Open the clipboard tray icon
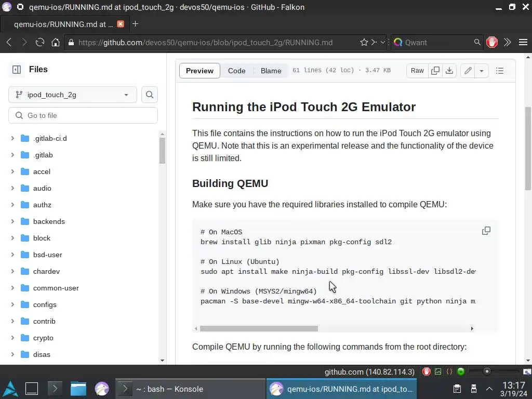Viewport: 532px width, 399px height. (457, 389)
